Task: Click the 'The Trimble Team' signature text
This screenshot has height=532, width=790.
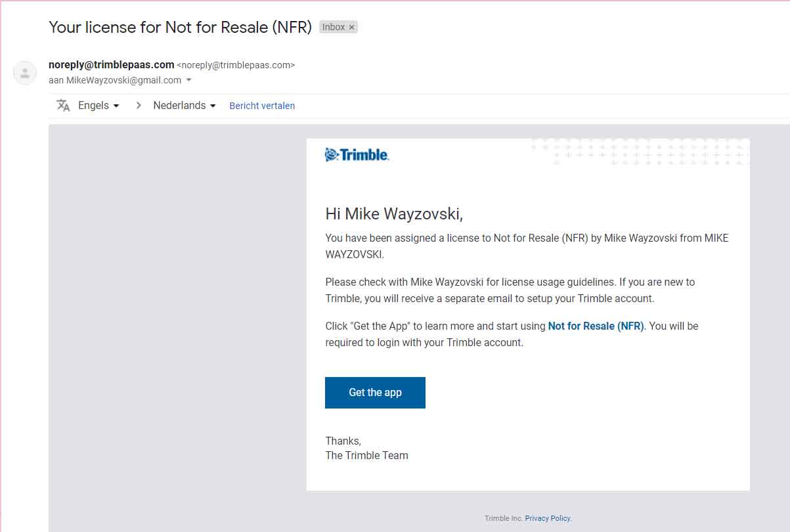Action: (366, 455)
